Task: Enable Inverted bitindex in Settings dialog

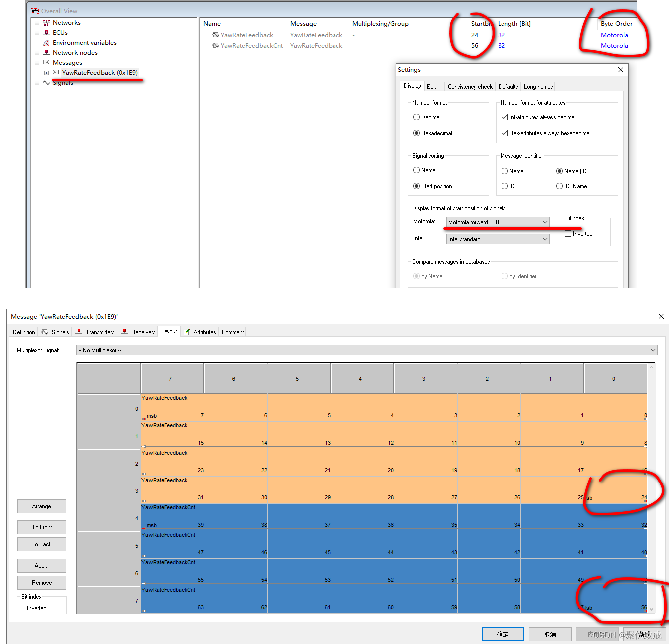Action: (x=568, y=234)
